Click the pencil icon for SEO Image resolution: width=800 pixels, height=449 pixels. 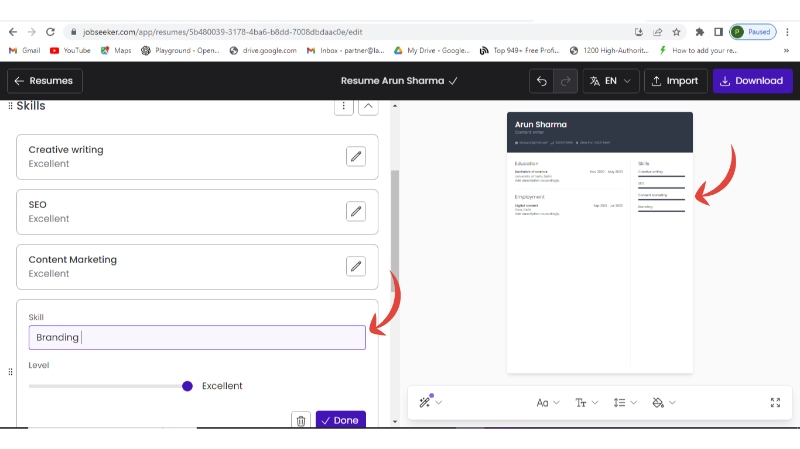coord(355,211)
